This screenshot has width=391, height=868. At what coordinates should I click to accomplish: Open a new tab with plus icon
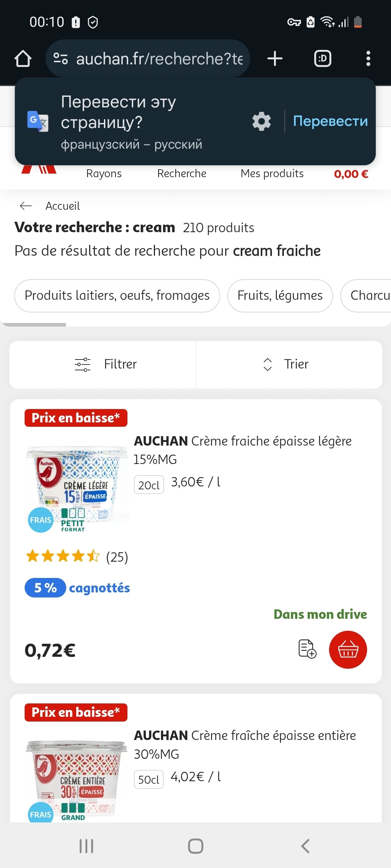(x=275, y=59)
